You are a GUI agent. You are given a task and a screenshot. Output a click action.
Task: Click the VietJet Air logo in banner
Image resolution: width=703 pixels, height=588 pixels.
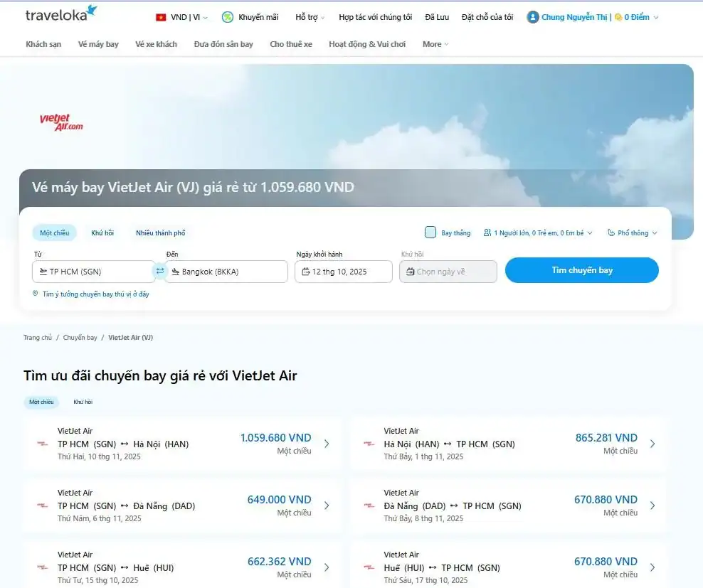(x=62, y=122)
